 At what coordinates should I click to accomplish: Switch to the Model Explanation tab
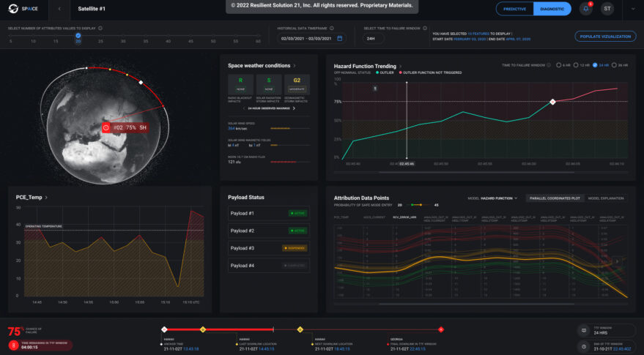coord(606,198)
